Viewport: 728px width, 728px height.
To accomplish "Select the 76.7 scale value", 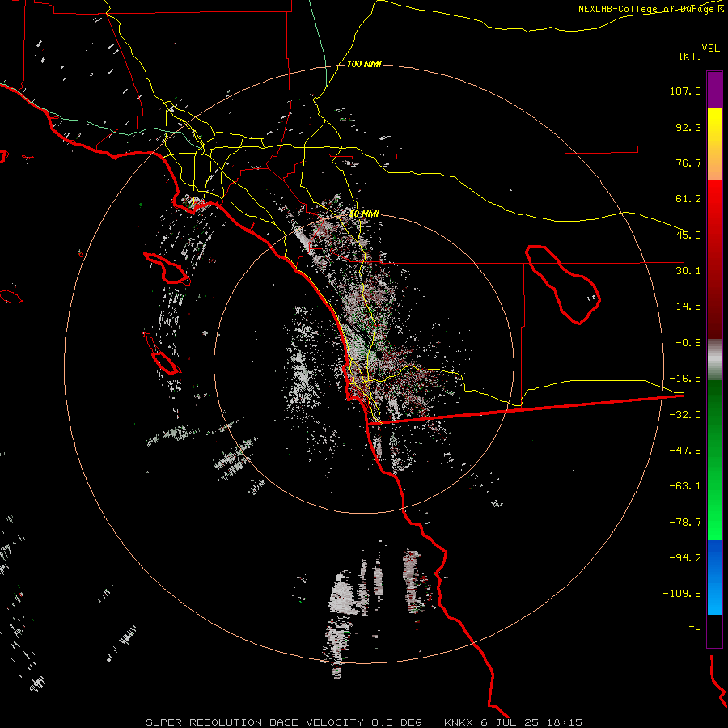I will (688, 163).
